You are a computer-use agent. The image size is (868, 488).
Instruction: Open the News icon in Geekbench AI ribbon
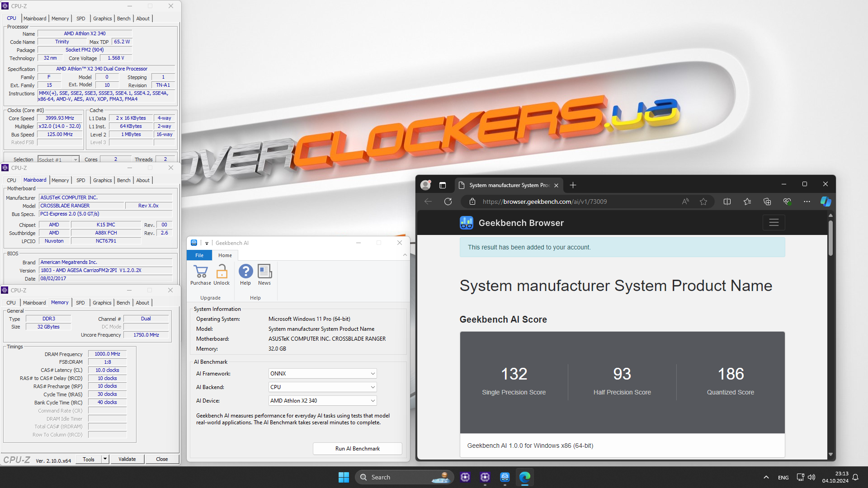pos(264,272)
